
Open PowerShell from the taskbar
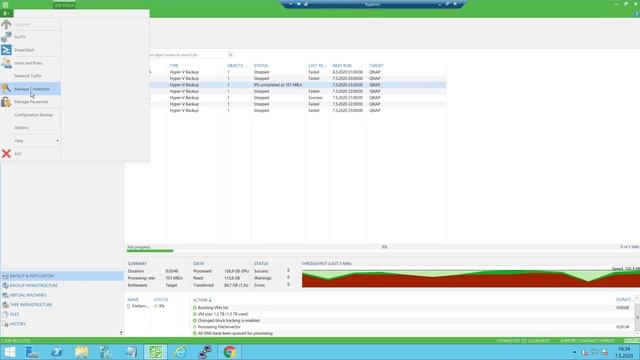[x=57, y=352]
